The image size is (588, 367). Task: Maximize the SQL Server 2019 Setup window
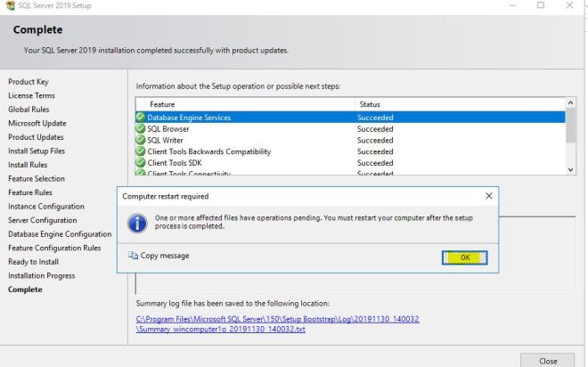click(x=541, y=5)
